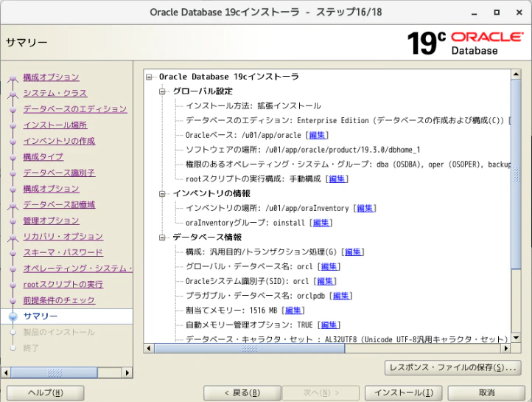Viewport: 532px width, 402px height.
Task: Close the installer window
Action: [519, 13]
